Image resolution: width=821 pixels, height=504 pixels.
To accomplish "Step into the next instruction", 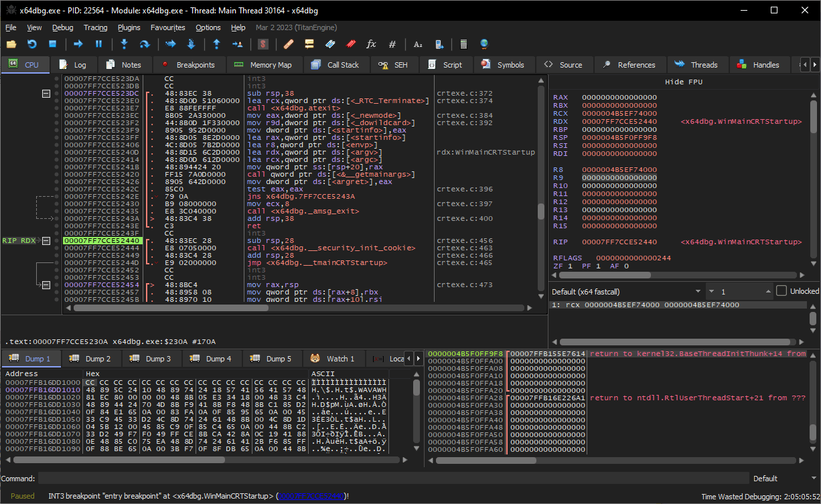I will (x=124, y=44).
